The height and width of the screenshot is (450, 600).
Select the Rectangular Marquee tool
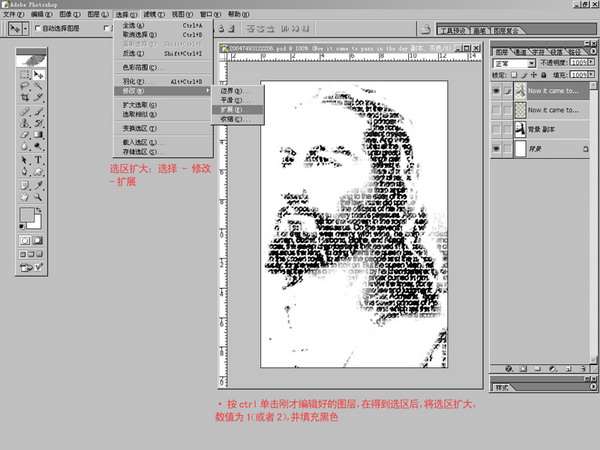tap(25, 74)
